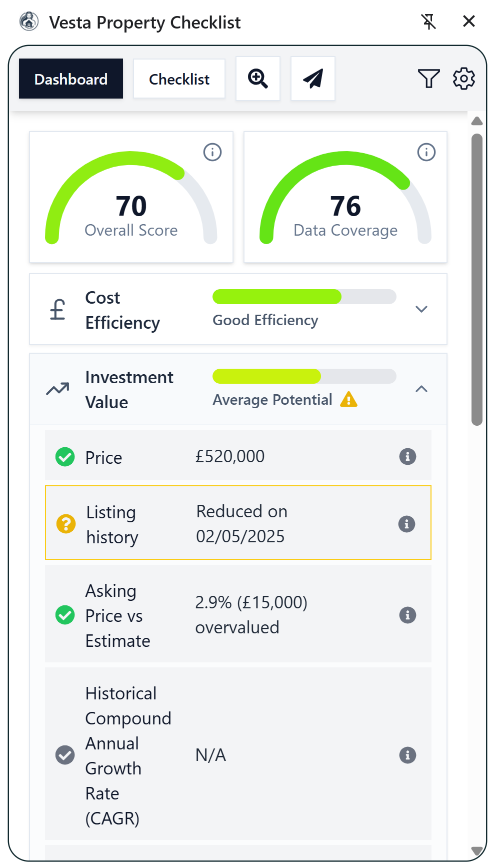Open settings via the gear icon
This screenshot has width=496, height=868.
pos(464,79)
